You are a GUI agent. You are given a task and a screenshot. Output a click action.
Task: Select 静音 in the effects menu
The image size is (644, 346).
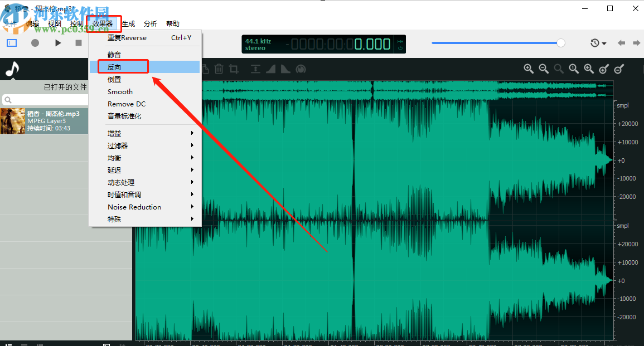pos(145,55)
